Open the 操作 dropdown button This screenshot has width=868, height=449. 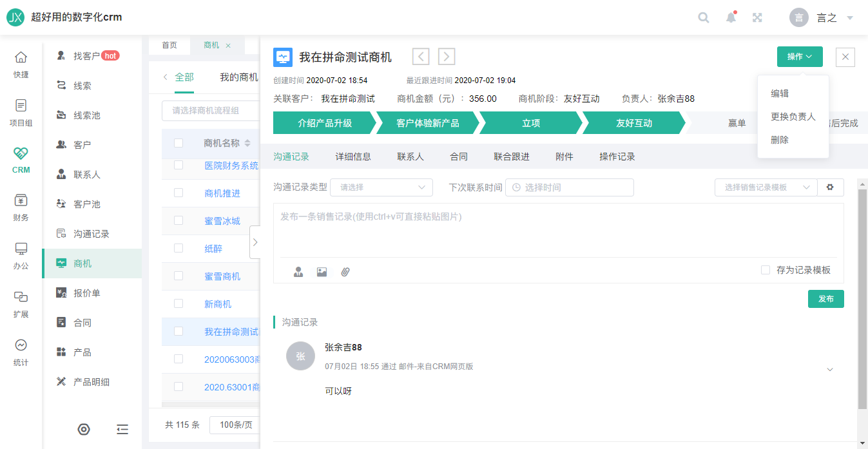[800, 57]
